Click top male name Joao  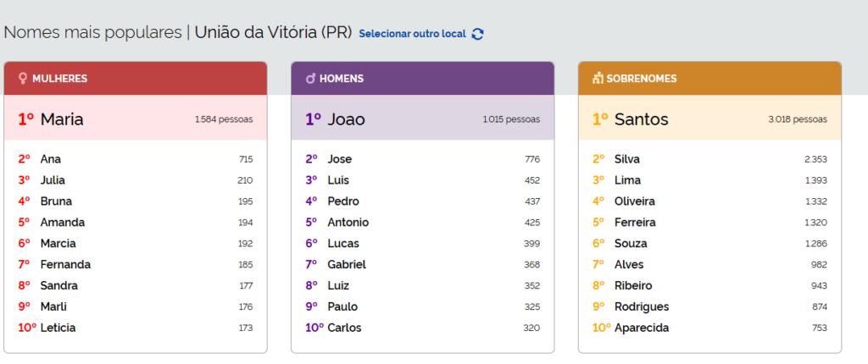click(x=346, y=119)
